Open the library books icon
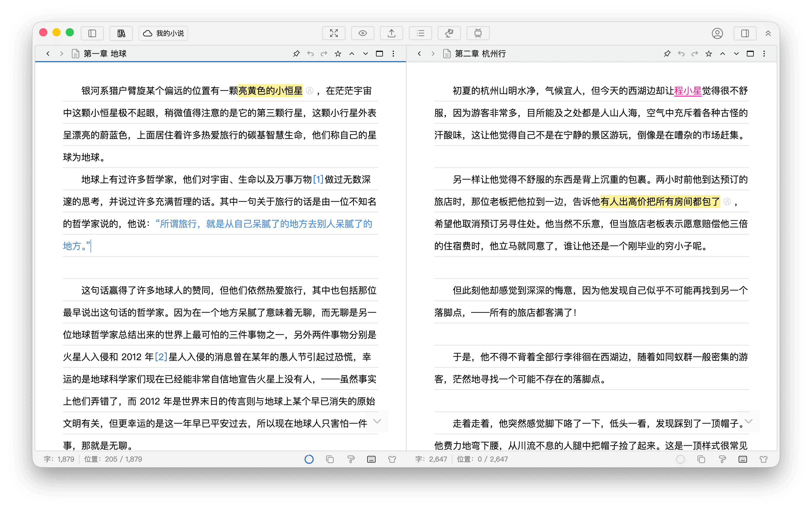Image resolution: width=812 pixels, height=510 pixels. click(x=121, y=33)
